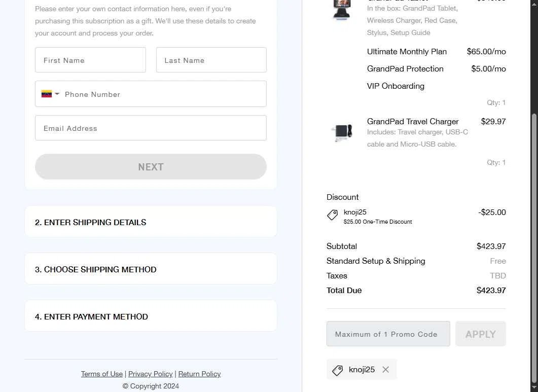Click the VIP Onboarding line item
This screenshot has width=538, height=392.
396,86
